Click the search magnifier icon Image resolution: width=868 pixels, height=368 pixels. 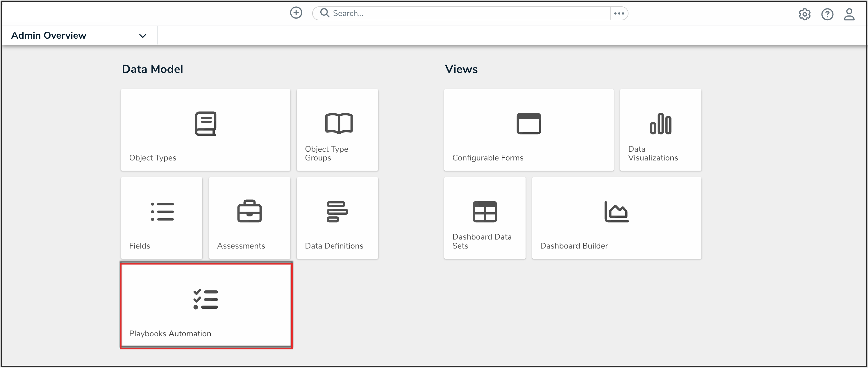(324, 13)
